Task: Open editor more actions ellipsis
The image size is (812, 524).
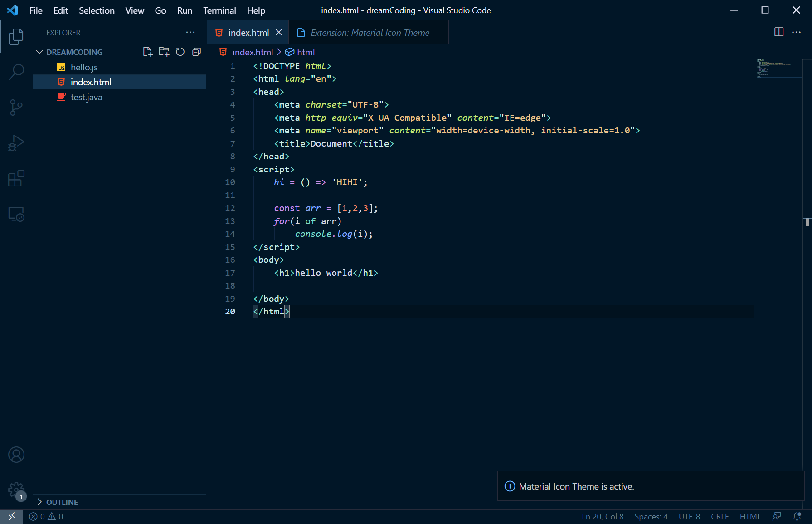Action: 796,32
